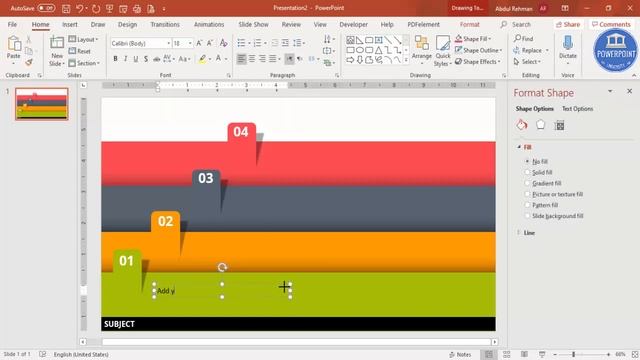Switch to Text Options tab
640x360 pixels.
click(577, 109)
